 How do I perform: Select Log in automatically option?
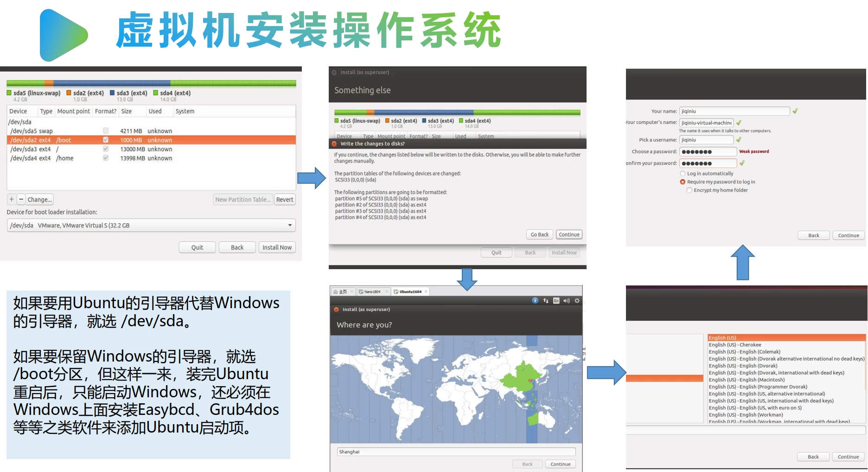click(x=683, y=174)
